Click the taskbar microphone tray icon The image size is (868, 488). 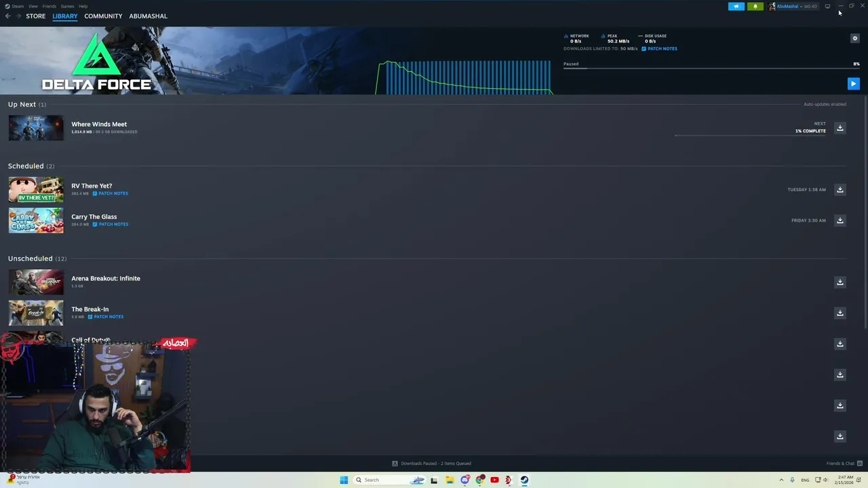pos(792,480)
